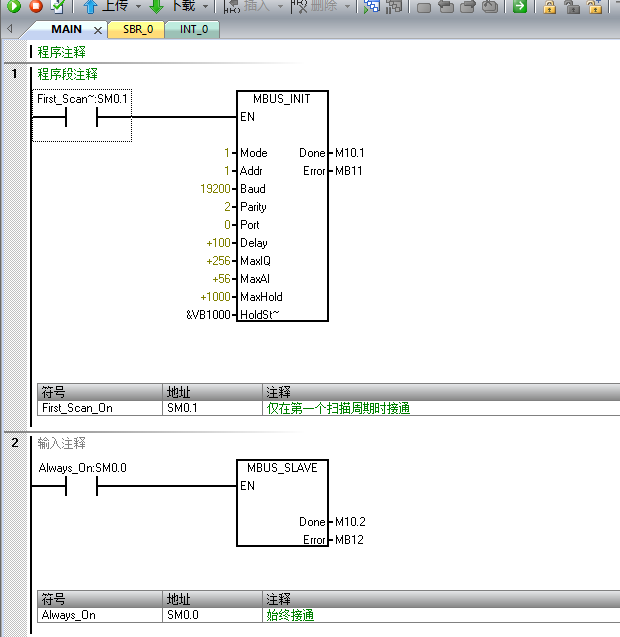Switch to the INT_0 tab
The image size is (620, 637).
[x=194, y=29]
